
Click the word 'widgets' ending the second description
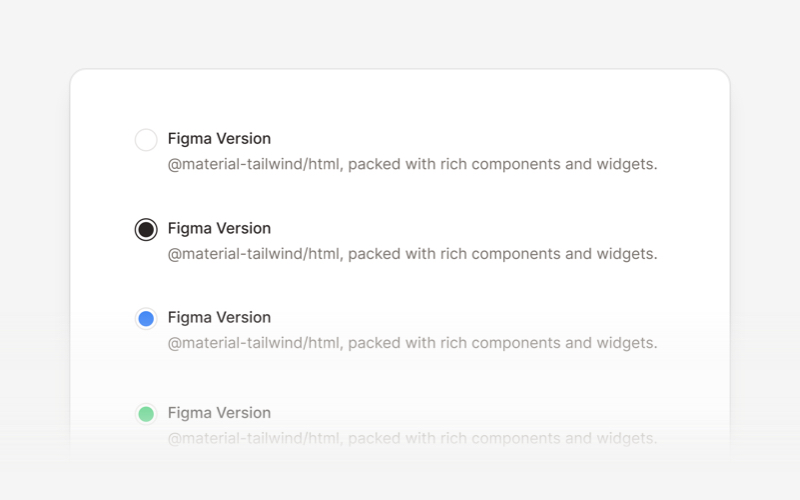tap(628, 254)
